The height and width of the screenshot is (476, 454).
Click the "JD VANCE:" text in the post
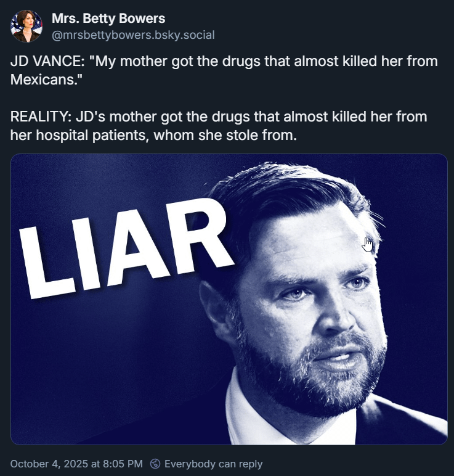(47, 62)
